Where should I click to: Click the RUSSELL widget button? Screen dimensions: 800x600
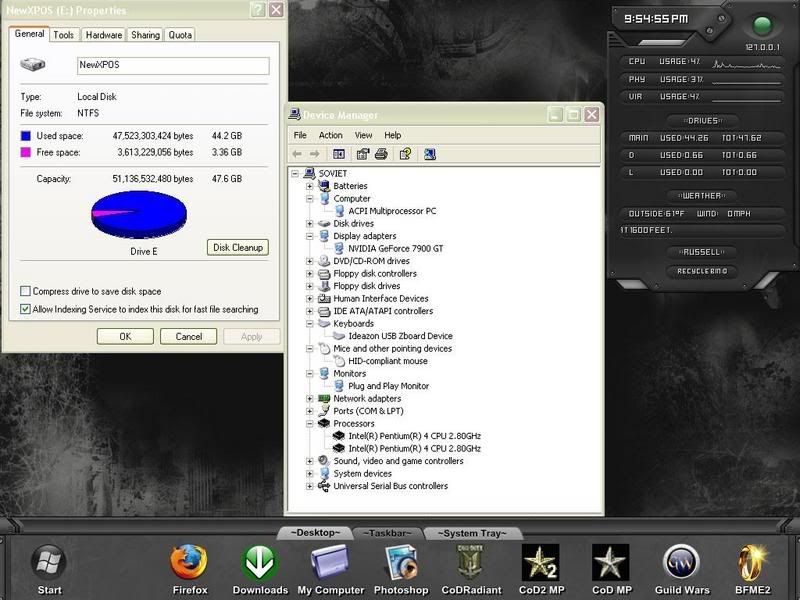tap(702, 252)
